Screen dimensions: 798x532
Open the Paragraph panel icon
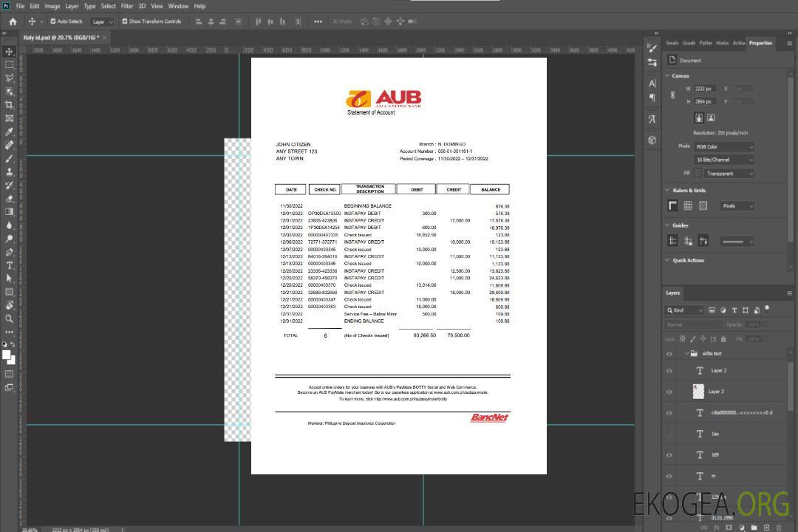point(652,98)
